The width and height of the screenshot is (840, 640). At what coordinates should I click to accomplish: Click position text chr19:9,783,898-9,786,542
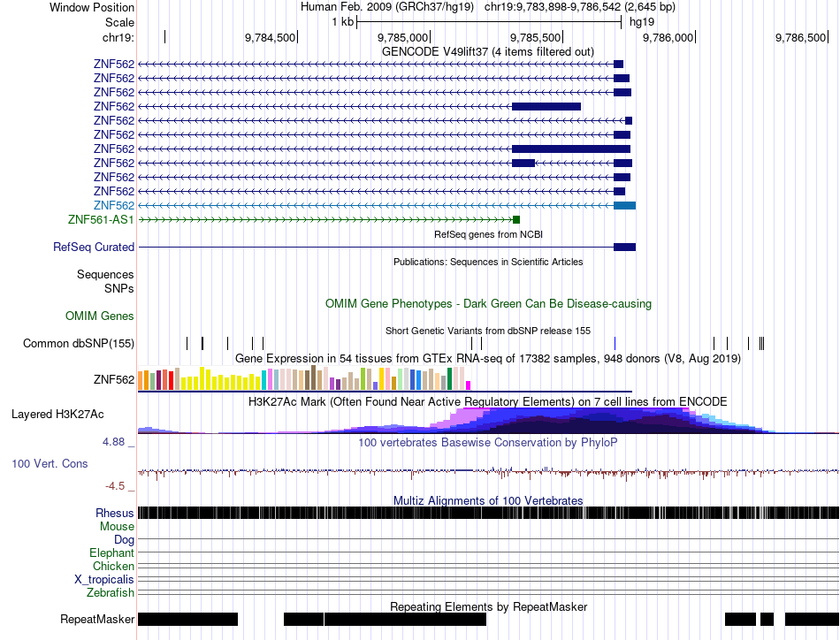click(553, 7)
